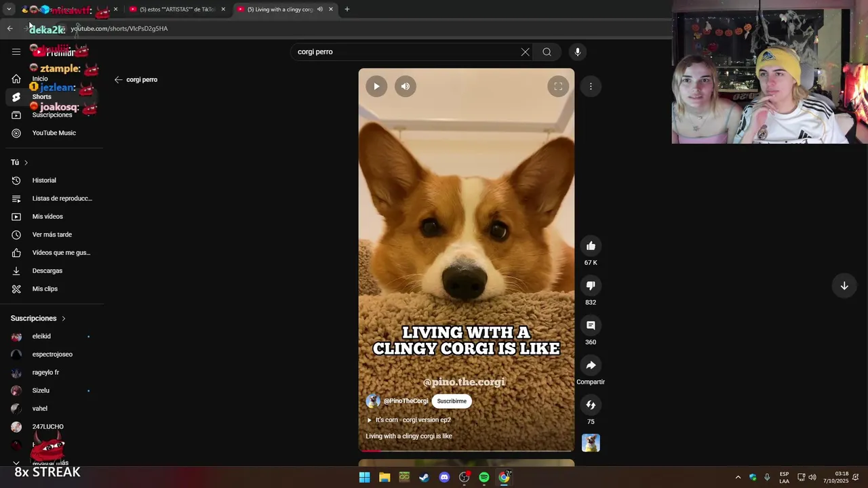Viewport: 868px width, 488px height.
Task: Mute the short's volume button
Action: pyautogui.click(x=406, y=86)
